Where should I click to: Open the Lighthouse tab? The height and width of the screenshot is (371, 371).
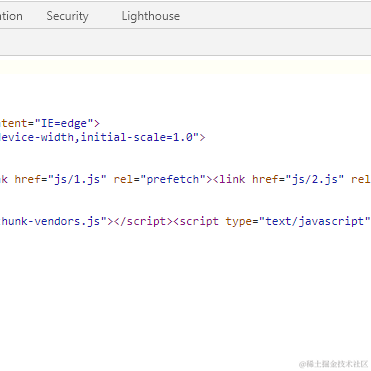coord(151,16)
